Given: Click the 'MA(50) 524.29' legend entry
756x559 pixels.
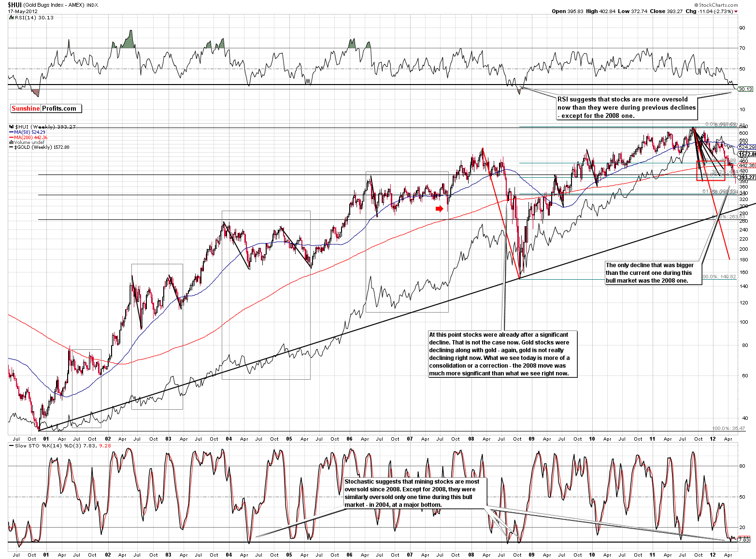Looking at the screenshot, I should coord(29,132).
